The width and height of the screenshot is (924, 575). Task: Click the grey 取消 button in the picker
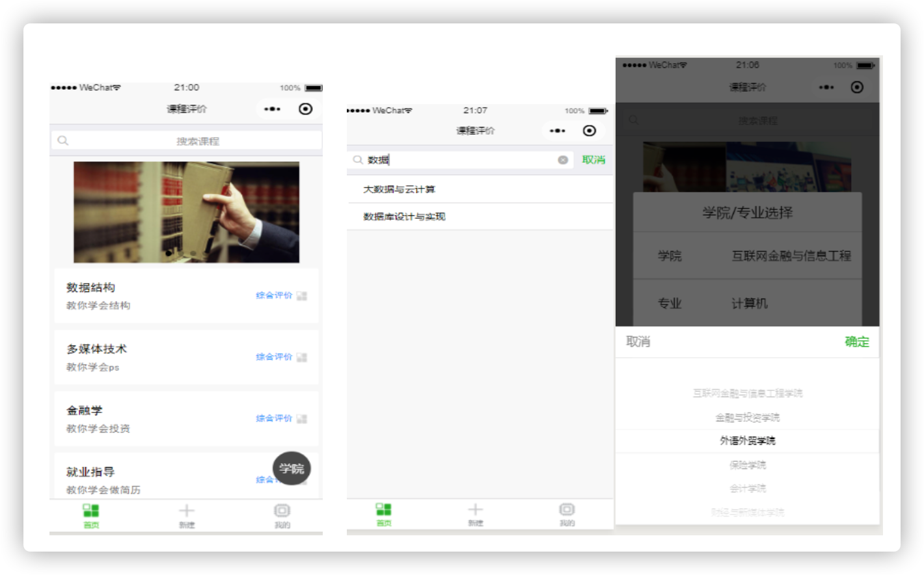638,341
